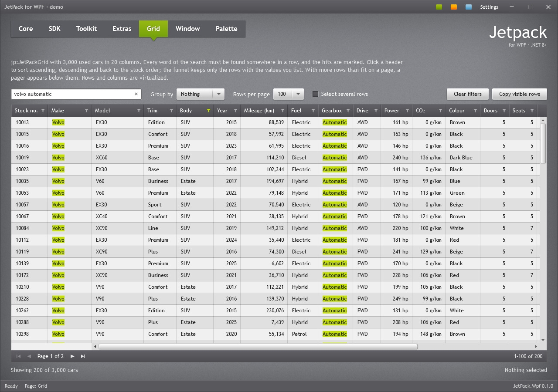Pick the green theme swatch in title bar
Screen dimensions: 558x392
tap(439, 7)
